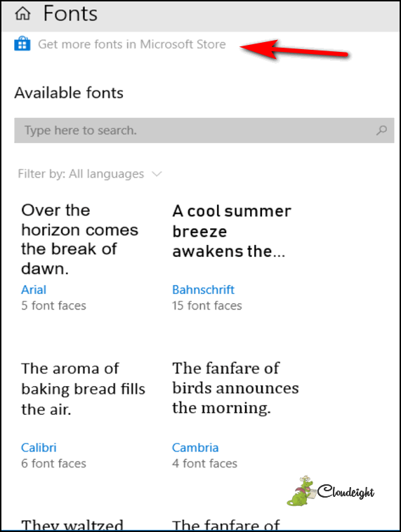Expand the Filter by All languages dropdown

pyautogui.click(x=90, y=174)
